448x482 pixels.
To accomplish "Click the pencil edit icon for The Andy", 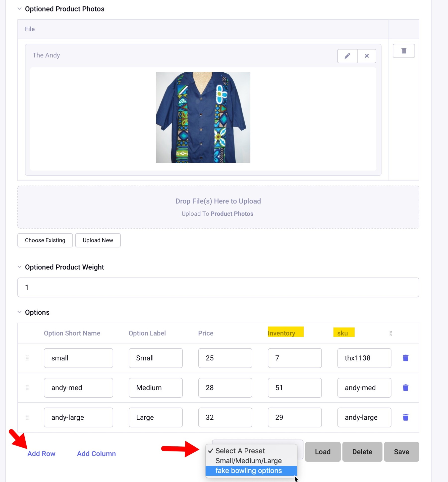I will click(347, 56).
